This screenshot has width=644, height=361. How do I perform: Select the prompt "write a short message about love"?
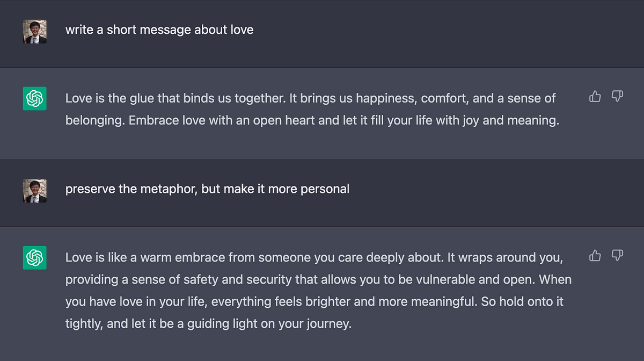coord(159,30)
